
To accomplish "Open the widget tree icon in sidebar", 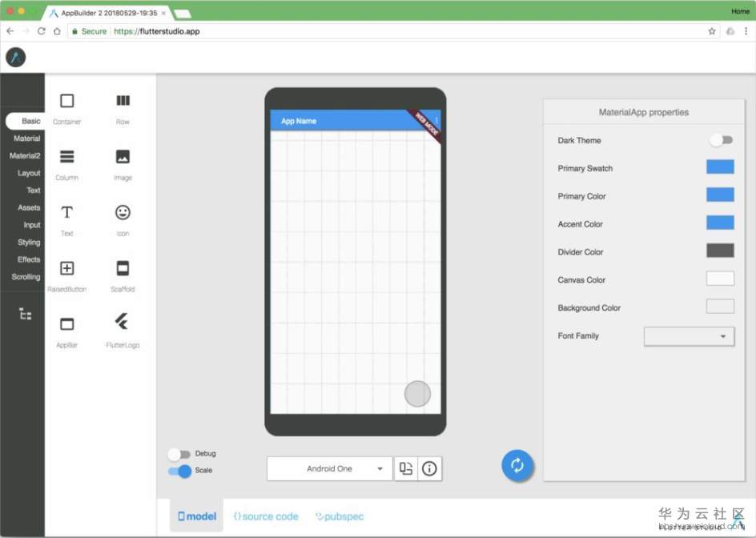I will [25, 314].
